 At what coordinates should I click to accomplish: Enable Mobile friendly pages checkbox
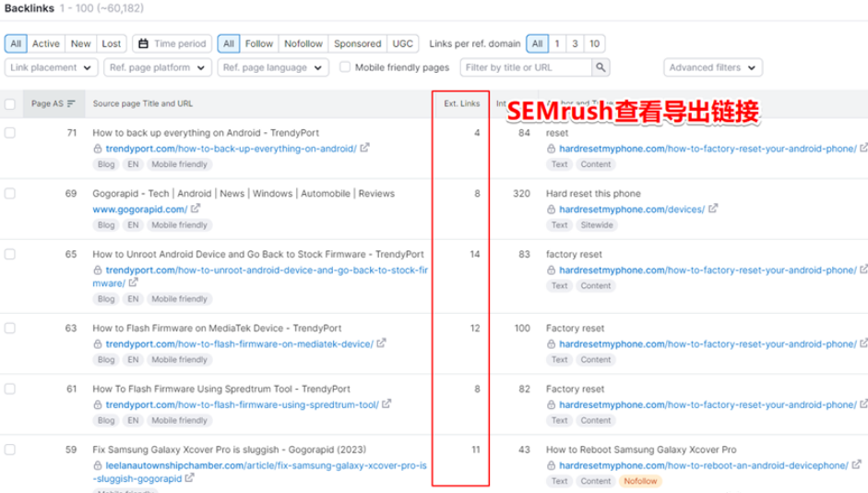345,67
